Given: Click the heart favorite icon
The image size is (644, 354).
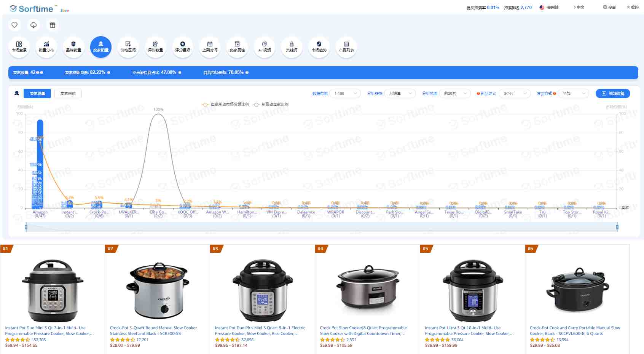Looking at the screenshot, I should point(14,25).
